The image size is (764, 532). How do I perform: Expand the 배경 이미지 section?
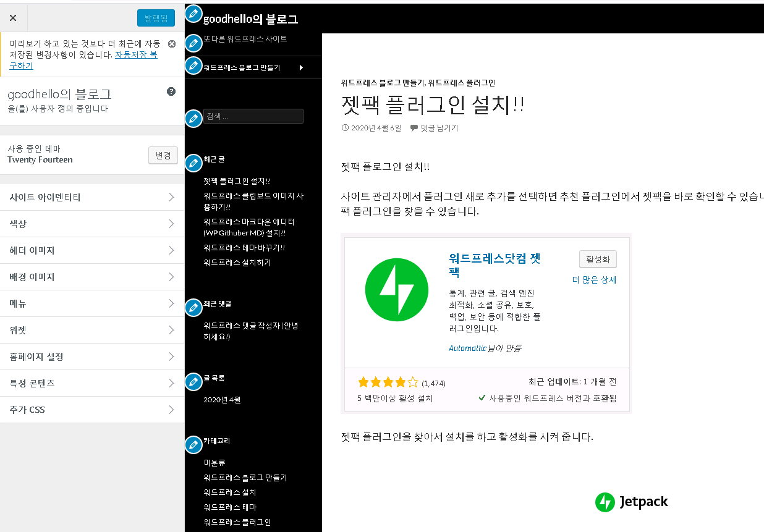(x=92, y=277)
